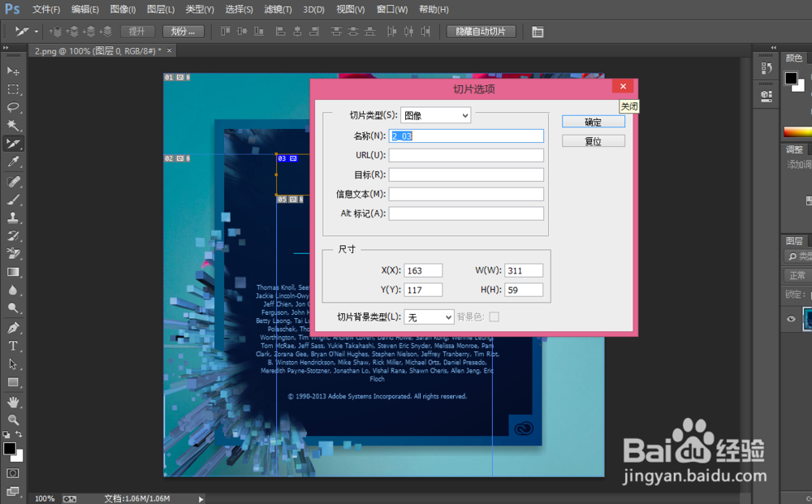This screenshot has width=812, height=504.
Task: Send slice to back icon
Action: 106,32
